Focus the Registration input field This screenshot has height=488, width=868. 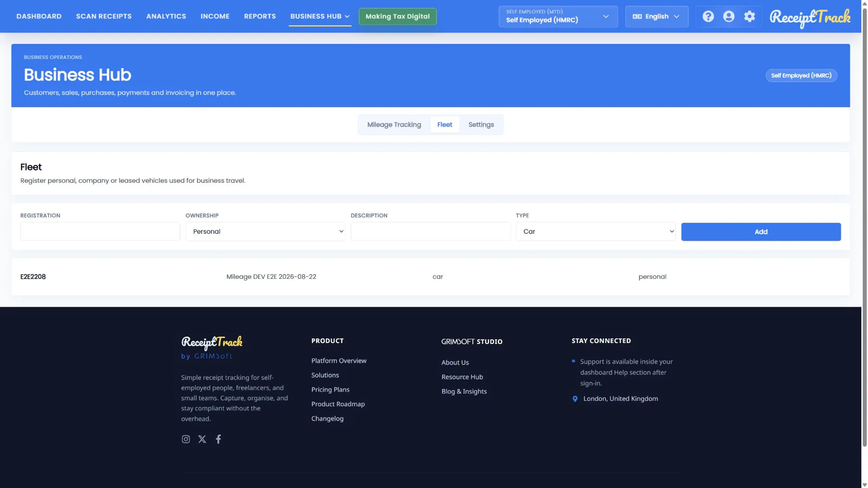[x=100, y=231]
